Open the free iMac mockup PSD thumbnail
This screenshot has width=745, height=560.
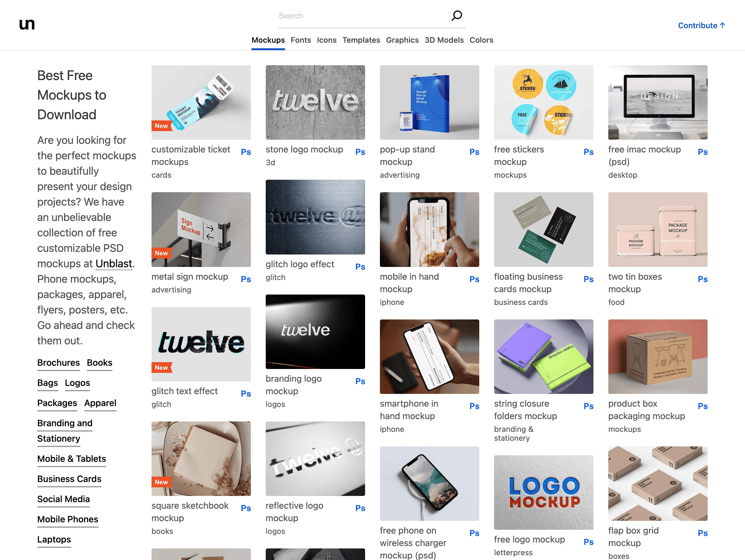tap(658, 102)
